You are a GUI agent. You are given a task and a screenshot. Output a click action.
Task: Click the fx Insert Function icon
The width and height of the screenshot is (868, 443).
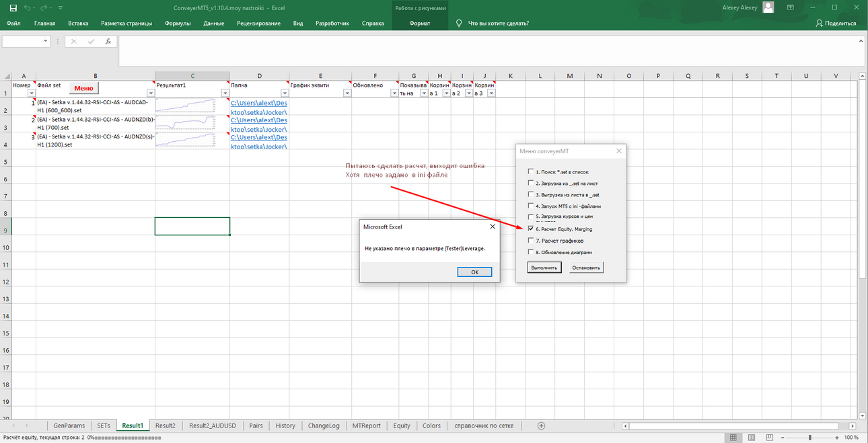coord(108,41)
